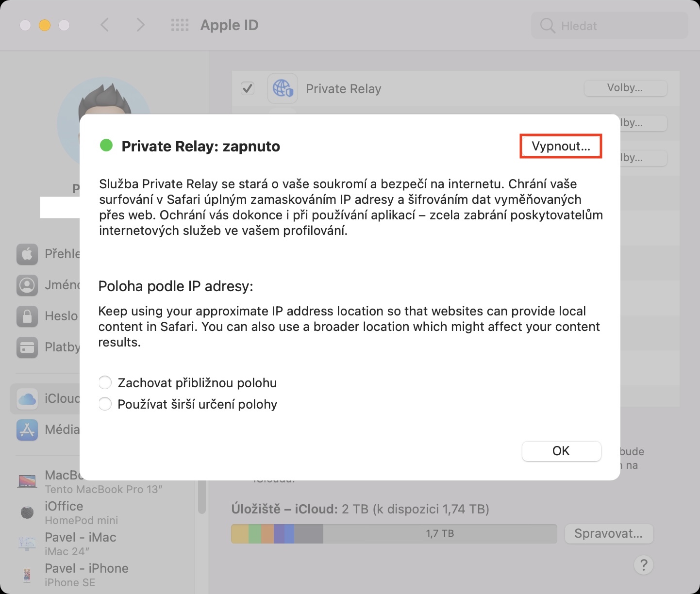Click the iCloud storage usage bar
Image resolution: width=700 pixels, height=594 pixels.
click(x=394, y=534)
